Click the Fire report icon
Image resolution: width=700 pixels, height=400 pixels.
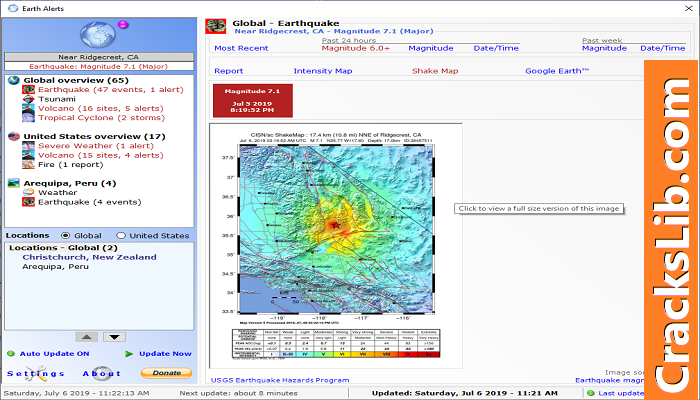[28, 165]
